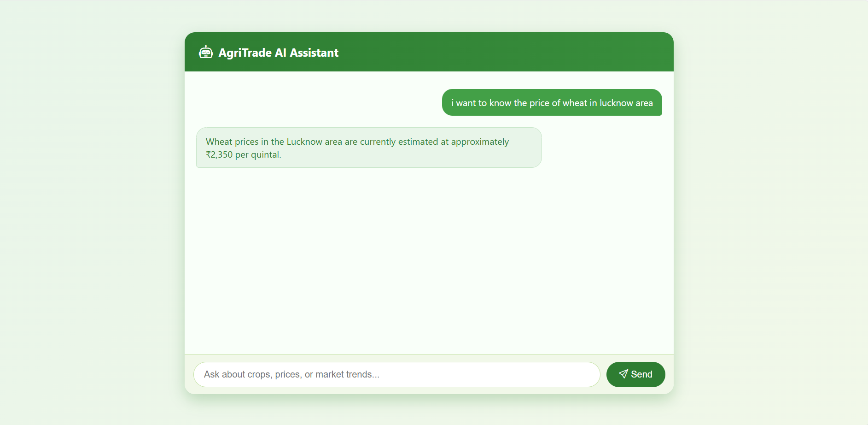Click the plane glyph inside the green button
868x425 pixels.
tap(623, 374)
